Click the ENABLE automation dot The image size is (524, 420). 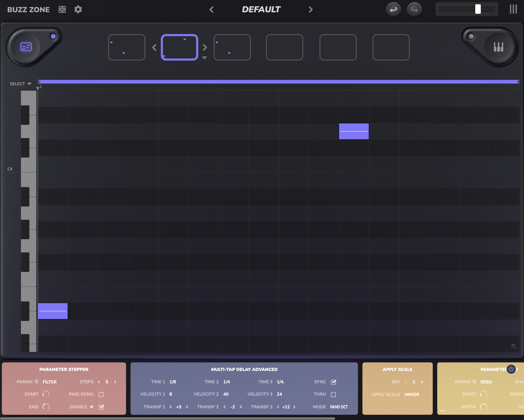tap(92, 407)
